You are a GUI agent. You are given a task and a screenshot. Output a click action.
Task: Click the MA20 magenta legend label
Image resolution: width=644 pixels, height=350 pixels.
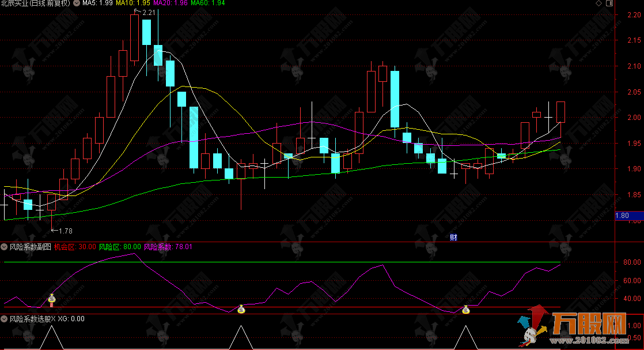[171, 3]
